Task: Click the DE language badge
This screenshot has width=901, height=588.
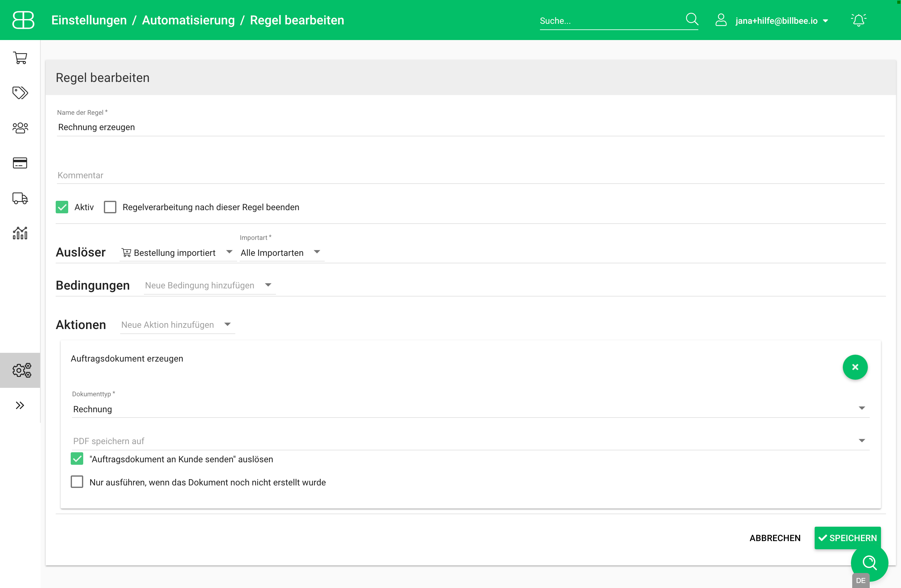Action: coord(861,580)
